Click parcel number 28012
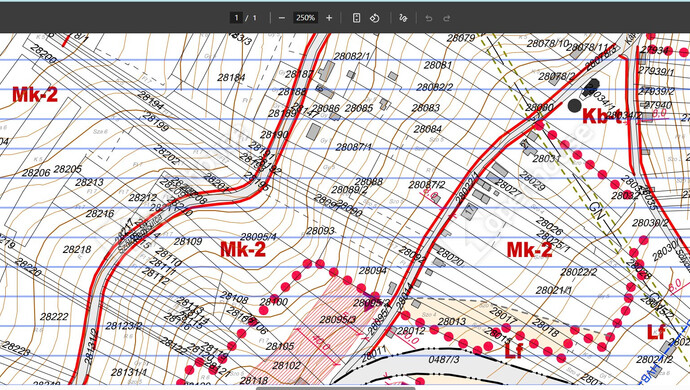The width and height of the screenshot is (690, 390). coord(411,331)
